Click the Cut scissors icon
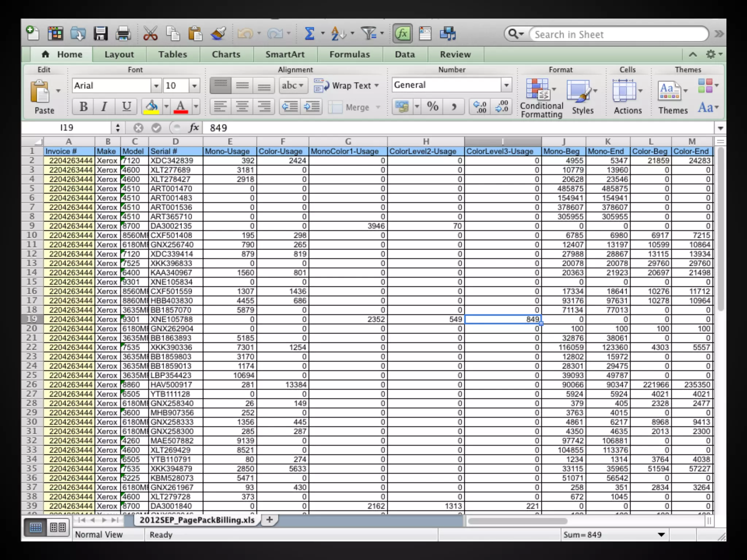Image resolution: width=747 pixels, height=560 pixels. click(150, 34)
